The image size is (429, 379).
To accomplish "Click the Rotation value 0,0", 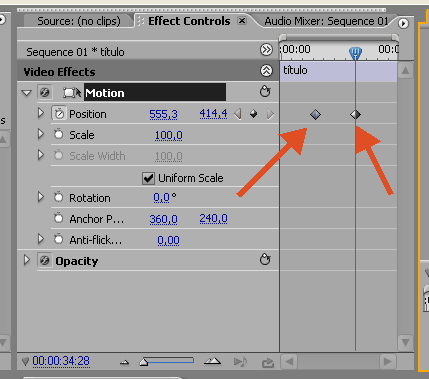I will tap(162, 198).
